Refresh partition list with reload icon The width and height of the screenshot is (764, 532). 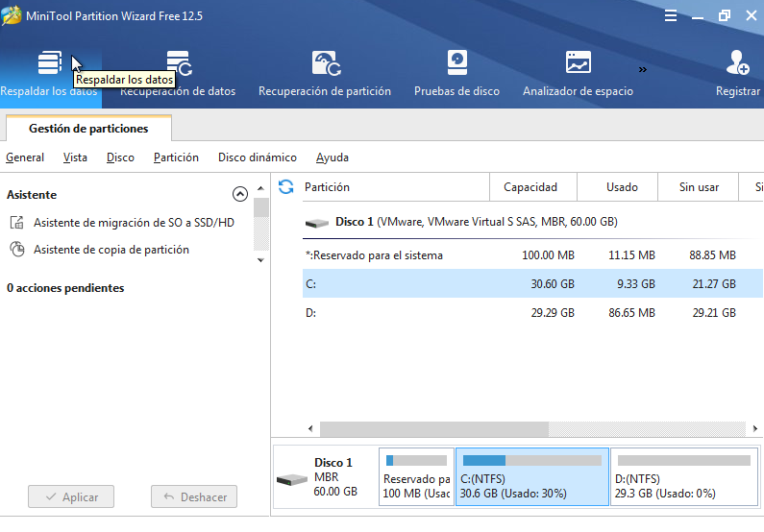point(285,186)
